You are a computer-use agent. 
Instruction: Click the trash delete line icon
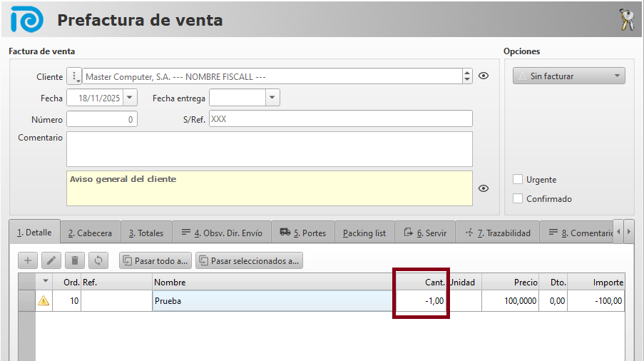(75, 261)
